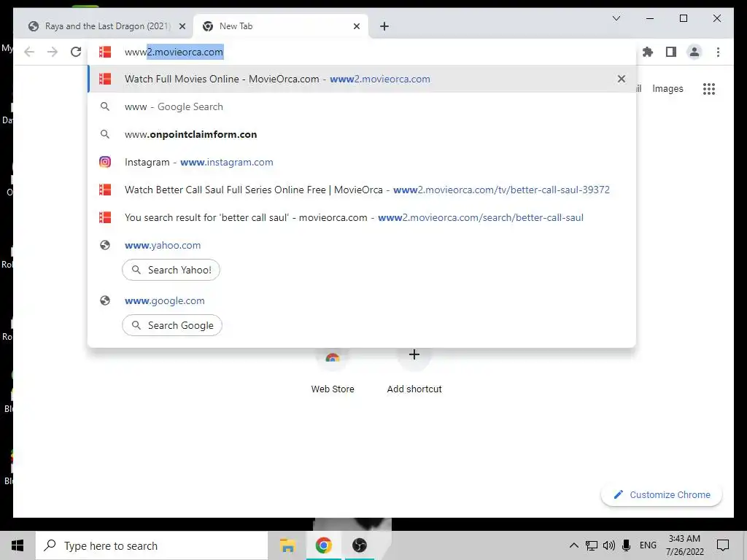Open the tab search chevron
The width and height of the screenshot is (747, 560).
tap(616, 18)
